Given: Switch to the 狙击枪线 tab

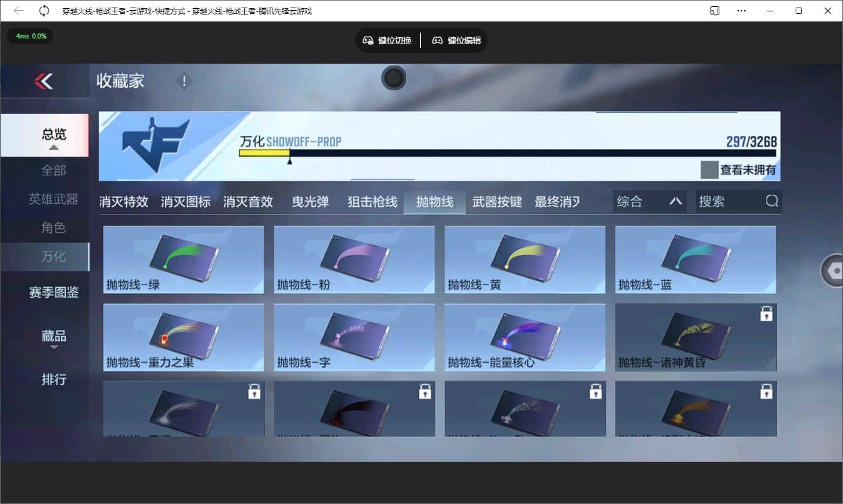Looking at the screenshot, I should point(372,201).
